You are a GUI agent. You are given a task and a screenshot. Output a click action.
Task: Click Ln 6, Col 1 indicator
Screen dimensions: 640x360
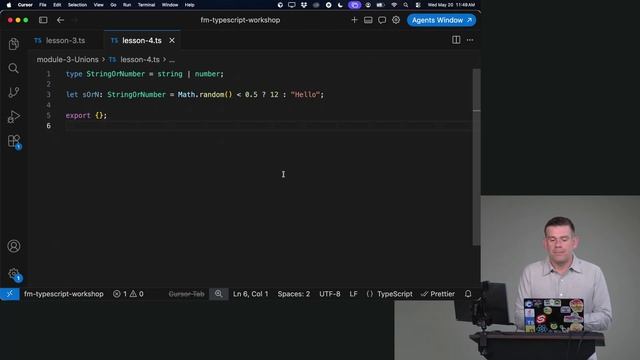click(251, 294)
